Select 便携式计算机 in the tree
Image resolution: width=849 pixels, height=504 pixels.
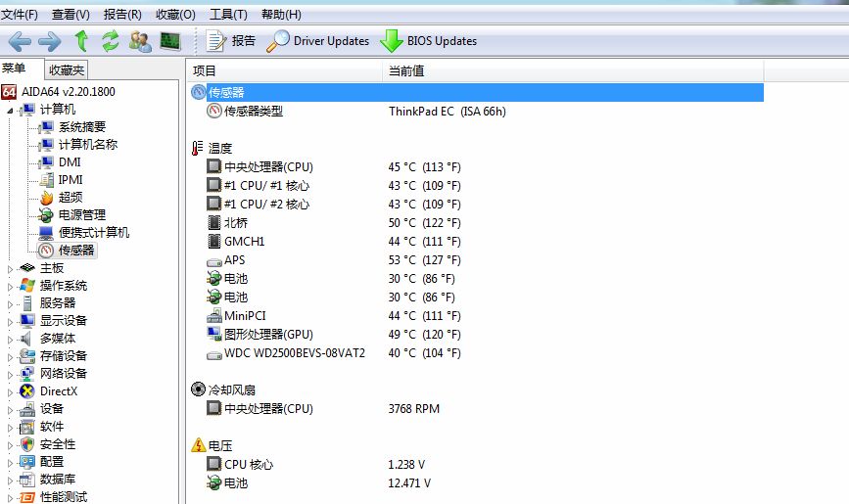(x=94, y=233)
